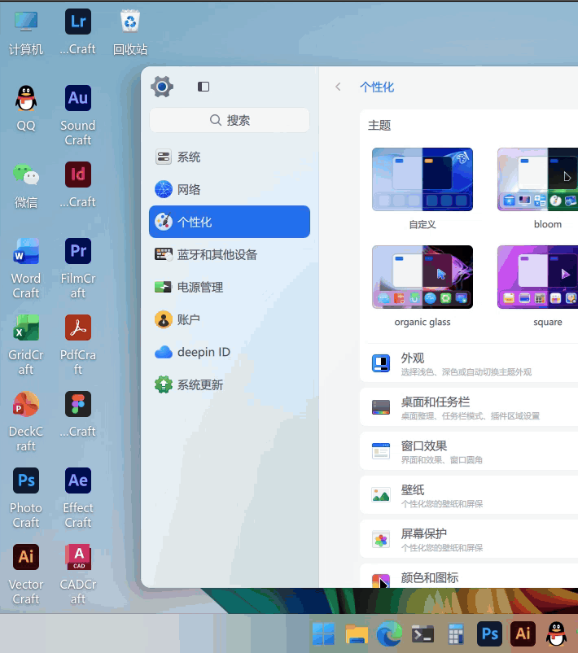Image resolution: width=578 pixels, height=655 pixels.
Task: Open Edge browser from taskbar
Action: pos(389,634)
